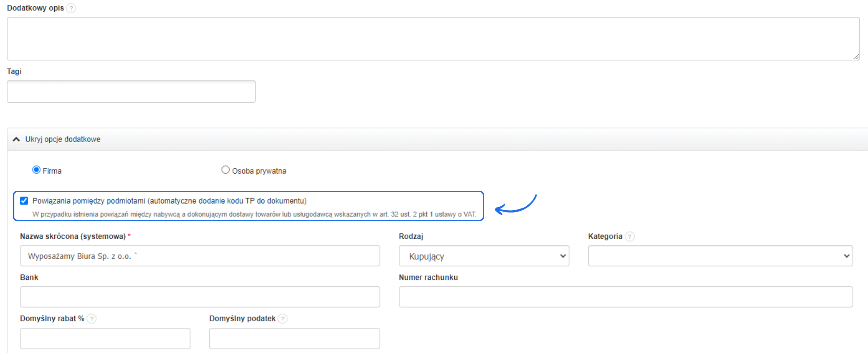Viewport: 868px width, 355px height.
Task: Expand the empty Kategoria dropdown
Action: pyautogui.click(x=720, y=256)
